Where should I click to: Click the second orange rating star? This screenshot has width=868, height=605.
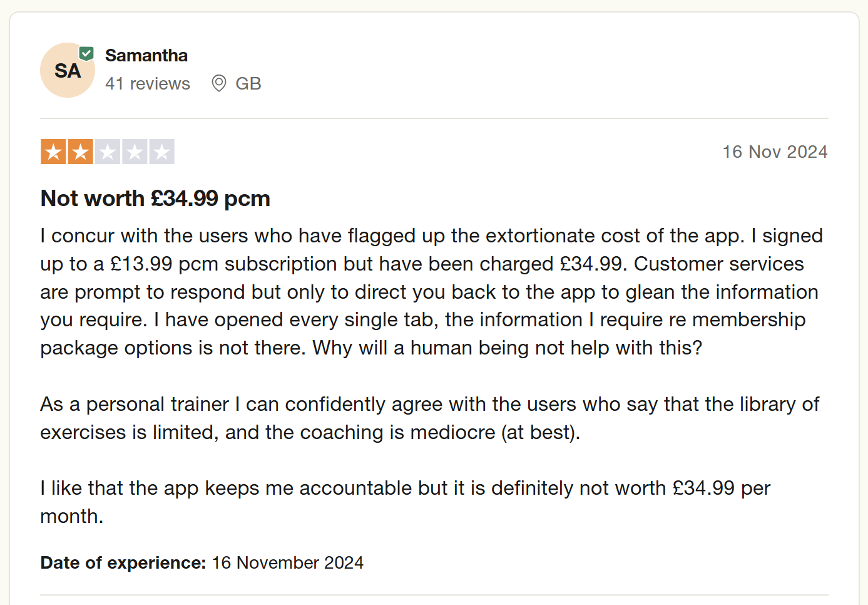[x=81, y=152]
